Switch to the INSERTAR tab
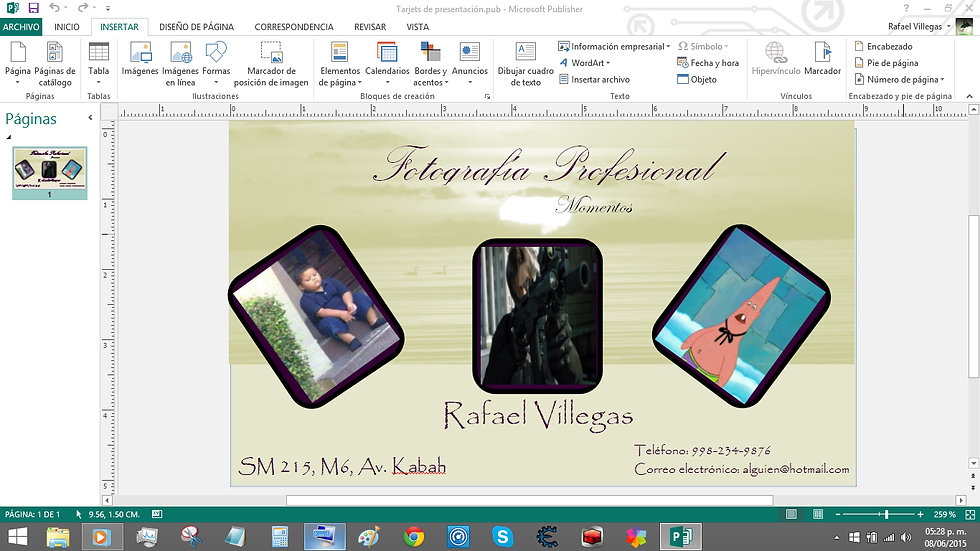 click(119, 27)
